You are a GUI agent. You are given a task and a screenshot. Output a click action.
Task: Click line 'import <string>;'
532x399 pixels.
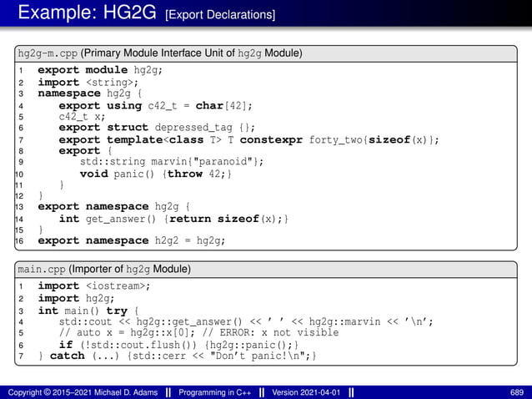(88, 82)
